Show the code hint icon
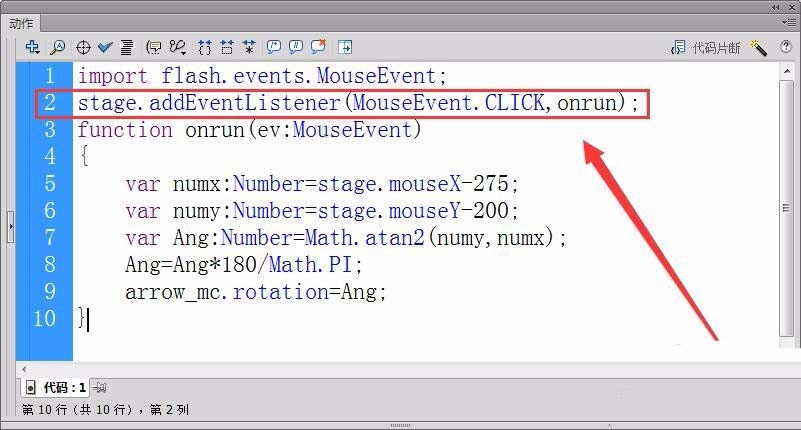Image resolution: width=801 pixels, height=430 pixels. point(153,47)
